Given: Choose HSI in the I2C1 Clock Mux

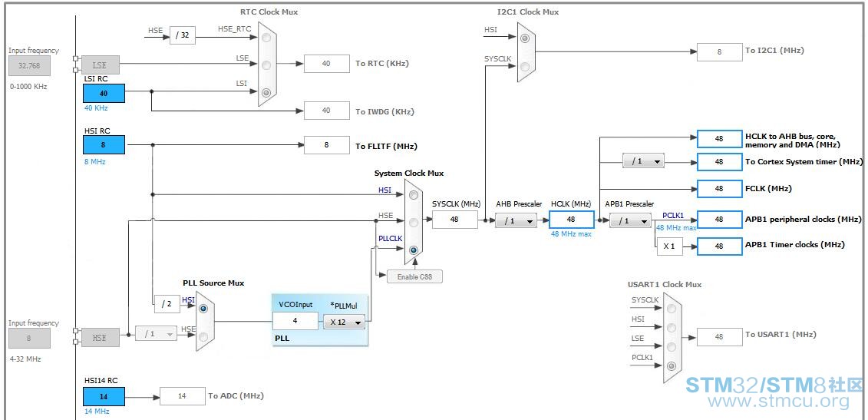Looking at the screenshot, I should point(525,38).
